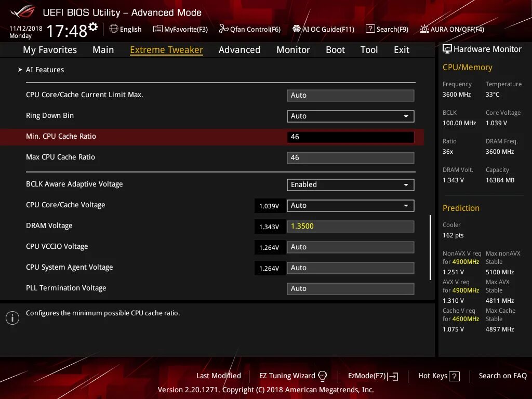Click CPU Core/Cache Current Limit Max field
532x399 pixels.
click(351, 96)
